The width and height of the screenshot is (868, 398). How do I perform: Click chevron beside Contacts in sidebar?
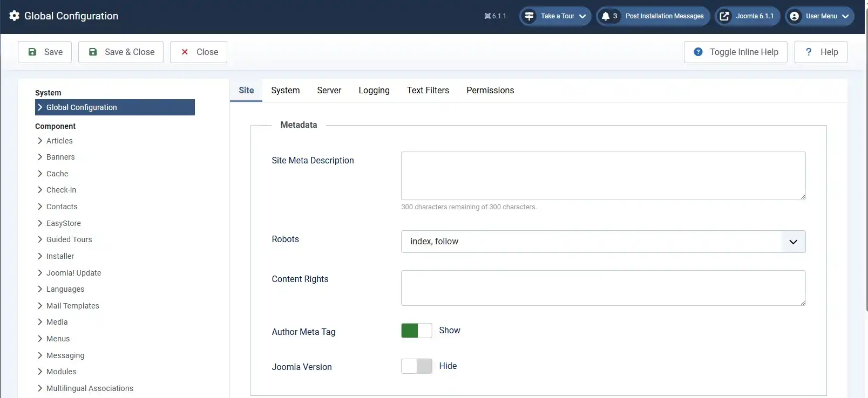click(x=40, y=207)
